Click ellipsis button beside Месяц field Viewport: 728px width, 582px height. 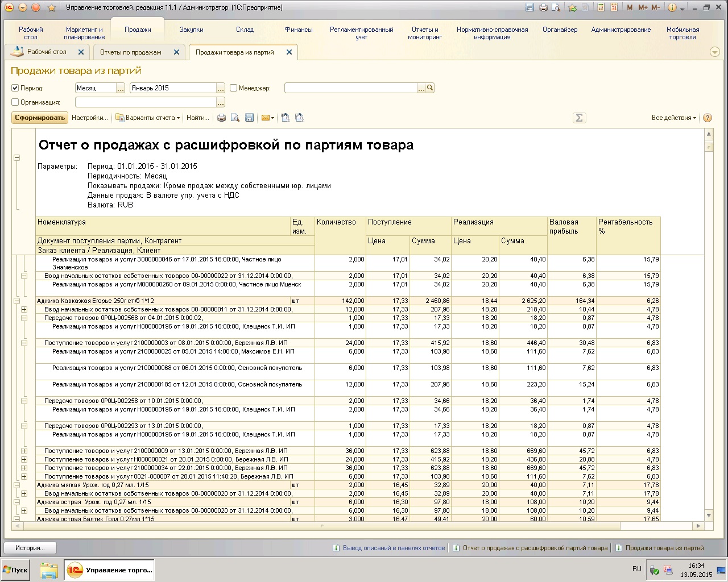[x=120, y=88]
